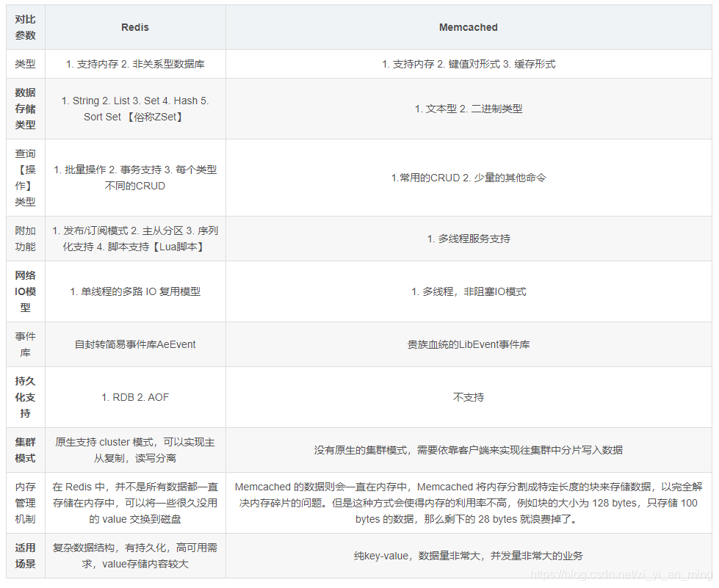Click the Redis cell listing RDB and AOF
719x588 pixels.
pos(134,397)
